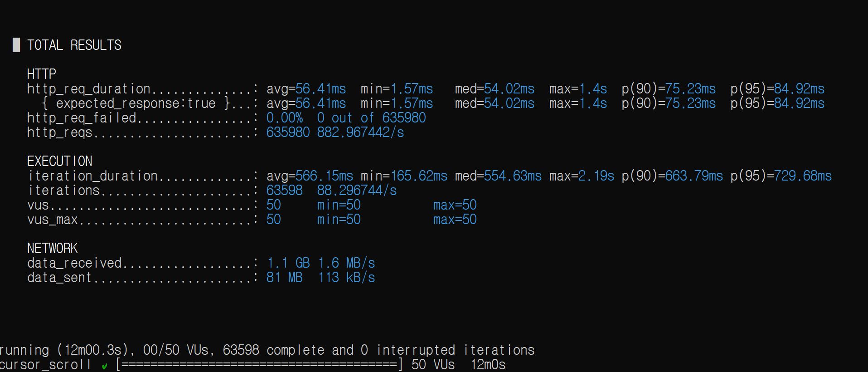
Task: Click the cursor_scroll progress bar
Action: [259, 365]
